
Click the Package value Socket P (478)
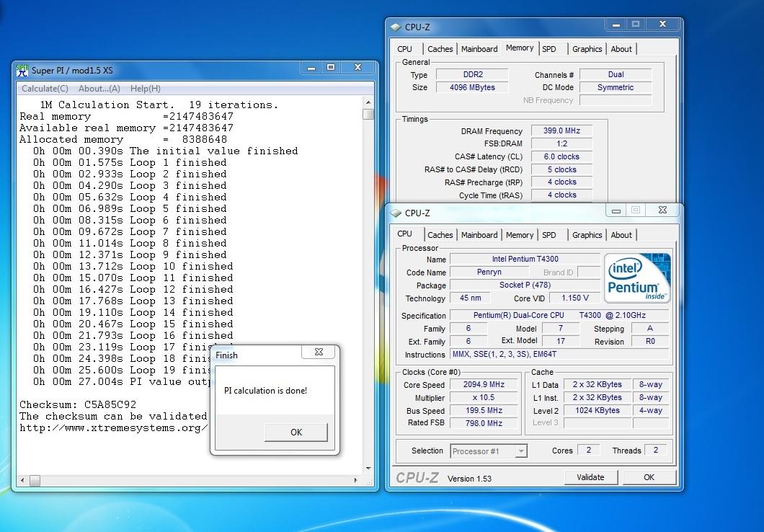[x=525, y=285]
